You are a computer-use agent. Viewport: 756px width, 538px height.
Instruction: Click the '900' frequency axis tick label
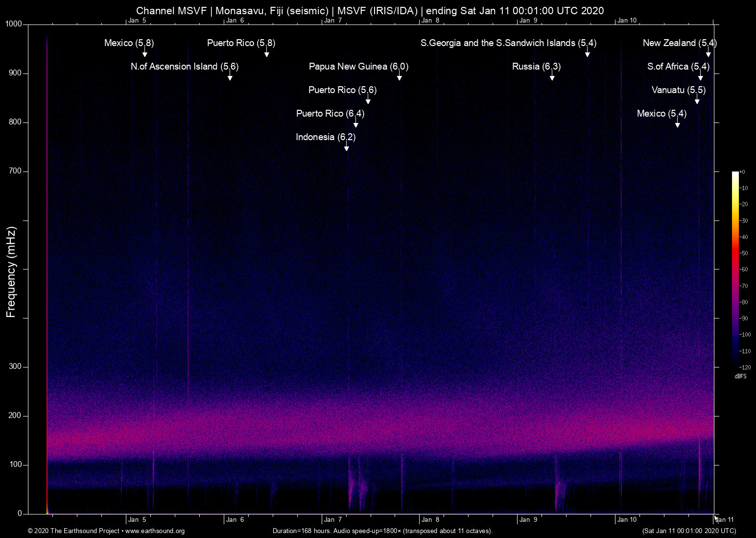tap(15, 73)
